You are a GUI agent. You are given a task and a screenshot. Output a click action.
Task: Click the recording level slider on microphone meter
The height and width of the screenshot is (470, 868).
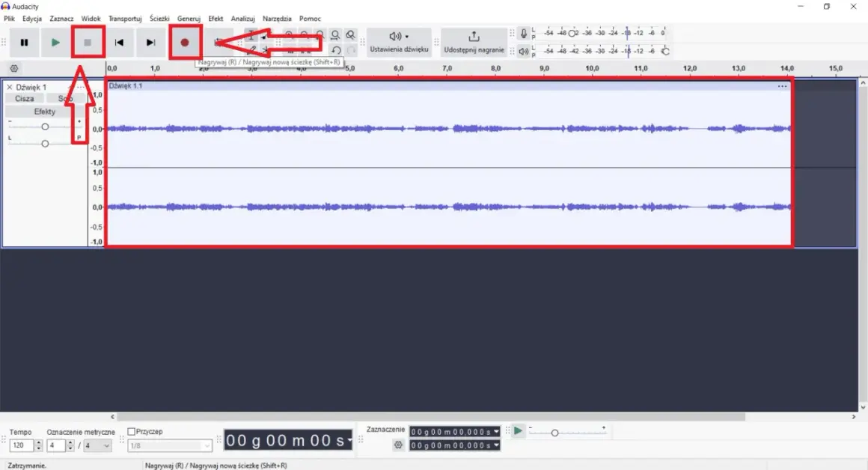572,33
